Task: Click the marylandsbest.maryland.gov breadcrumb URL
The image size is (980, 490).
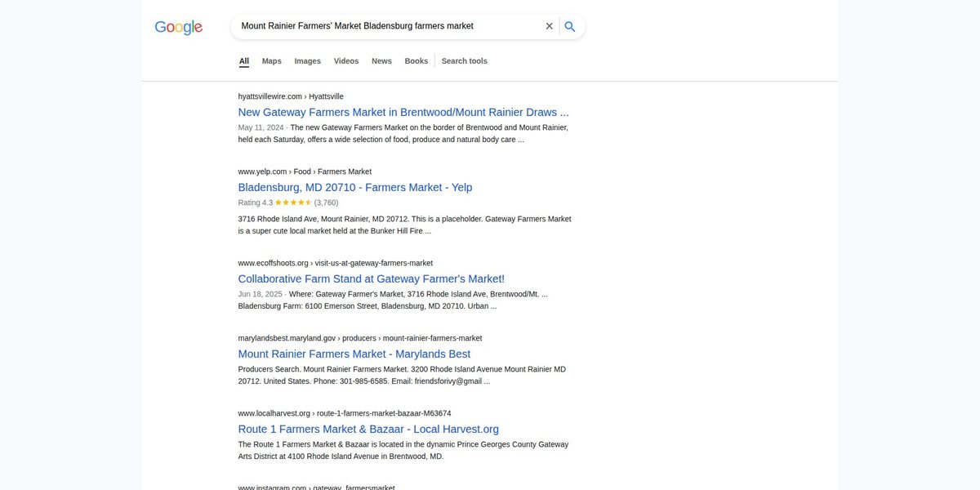Action: pyautogui.click(x=360, y=338)
